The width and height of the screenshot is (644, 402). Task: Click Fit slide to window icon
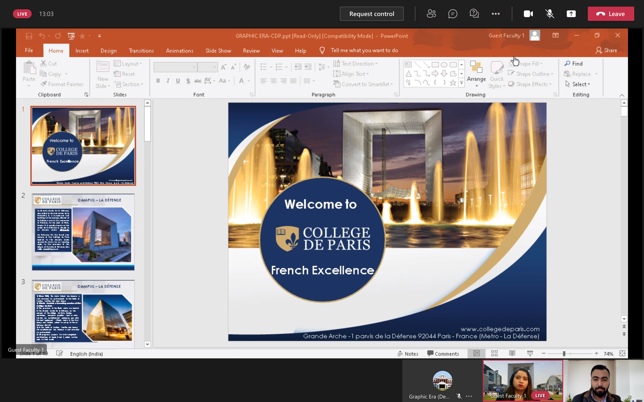click(x=622, y=353)
